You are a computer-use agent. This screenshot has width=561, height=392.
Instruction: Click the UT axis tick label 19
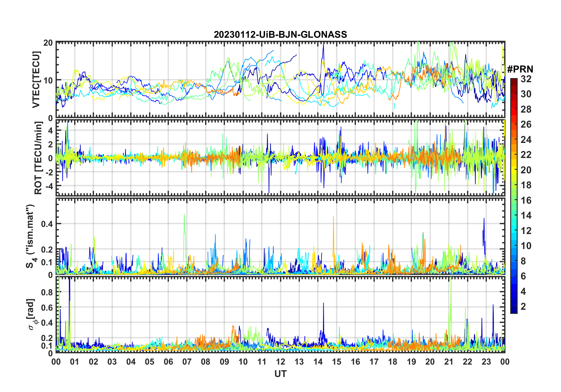(x=411, y=362)
